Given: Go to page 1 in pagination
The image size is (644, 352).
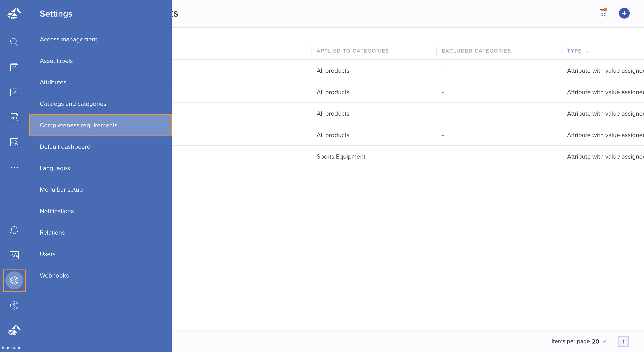Looking at the screenshot, I should (623, 341).
